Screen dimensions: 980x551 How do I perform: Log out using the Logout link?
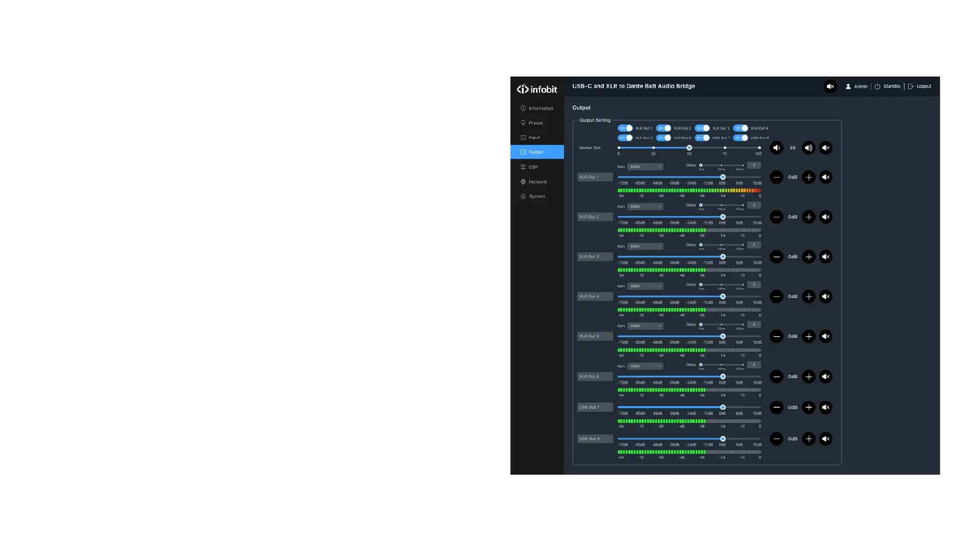pos(920,86)
